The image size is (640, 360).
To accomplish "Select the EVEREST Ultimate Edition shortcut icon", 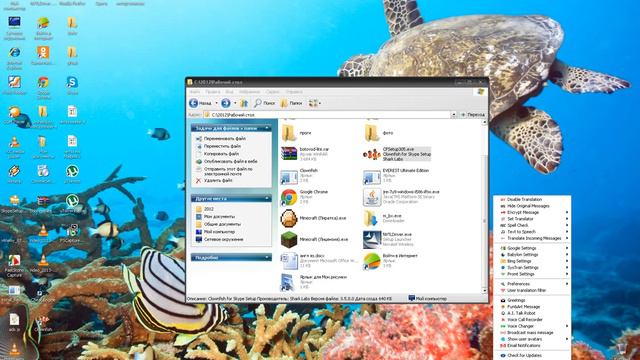I will click(372, 177).
